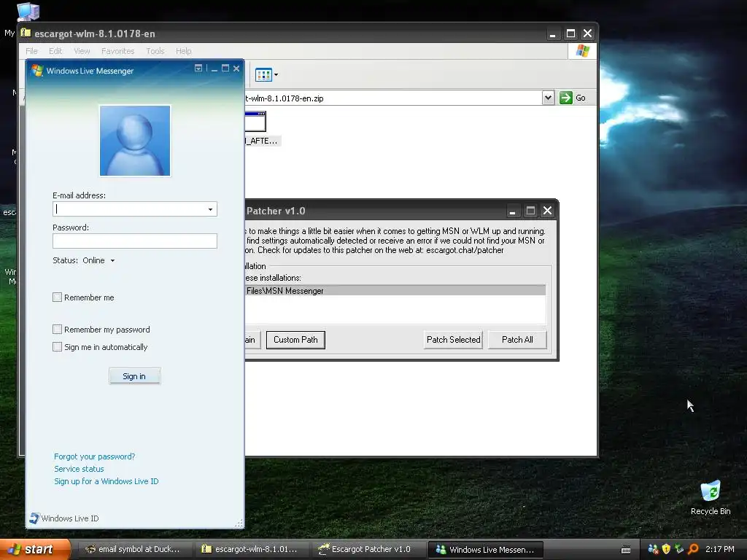Select the My Computer desktop icon
Screen dimensions: 747x560
click(x=27, y=12)
